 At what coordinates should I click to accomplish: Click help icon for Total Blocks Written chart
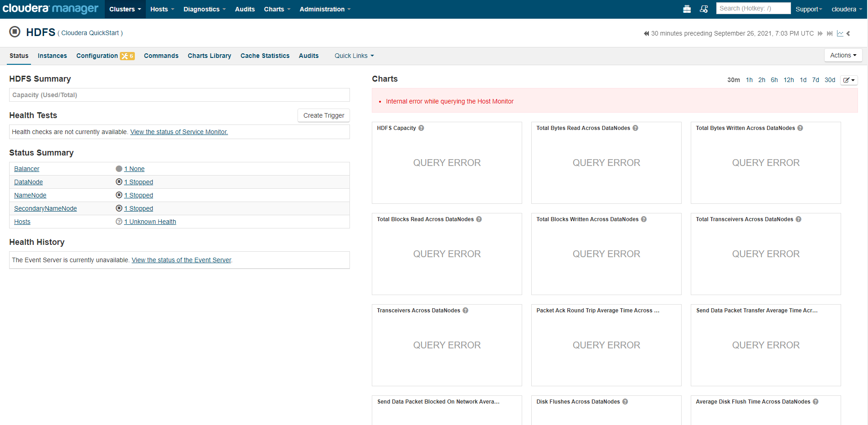[644, 219]
